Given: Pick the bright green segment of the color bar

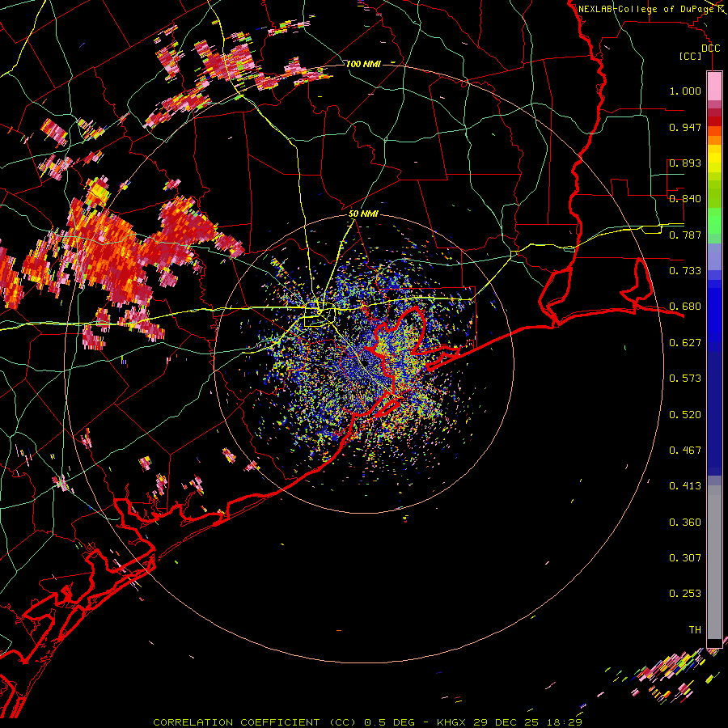Looking at the screenshot, I should [714, 221].
